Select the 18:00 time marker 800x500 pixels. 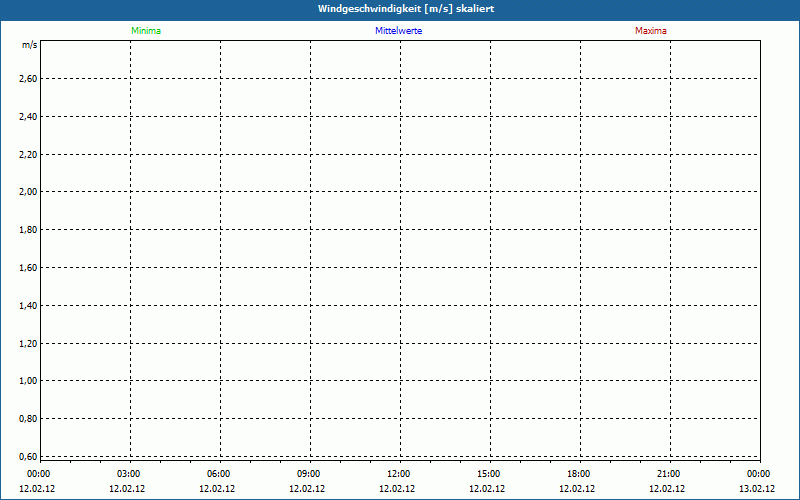(579, 474)
